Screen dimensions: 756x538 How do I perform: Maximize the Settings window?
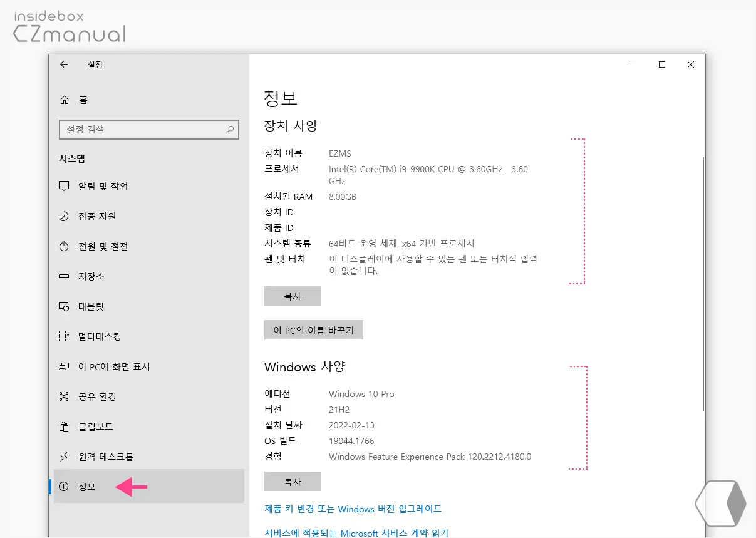[x=661, y=65]
